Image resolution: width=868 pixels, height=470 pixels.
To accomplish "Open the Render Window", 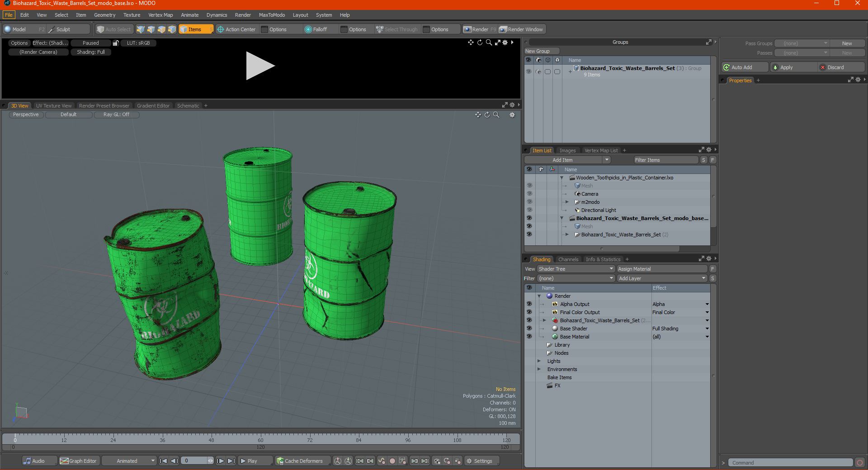I will coord(521,29).
